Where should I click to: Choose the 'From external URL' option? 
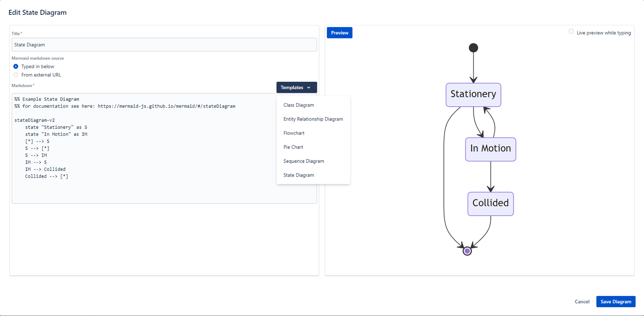[x=16, y=75]
